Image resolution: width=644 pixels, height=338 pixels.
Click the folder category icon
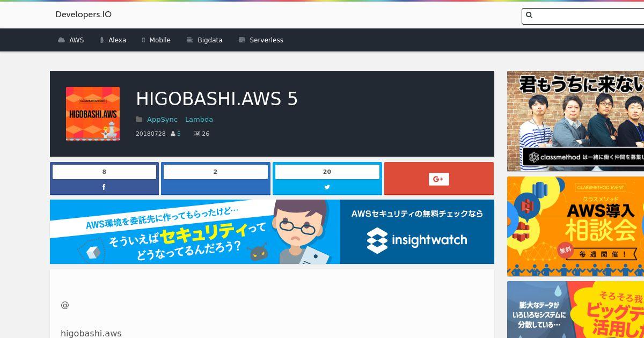tap(139, 120)
